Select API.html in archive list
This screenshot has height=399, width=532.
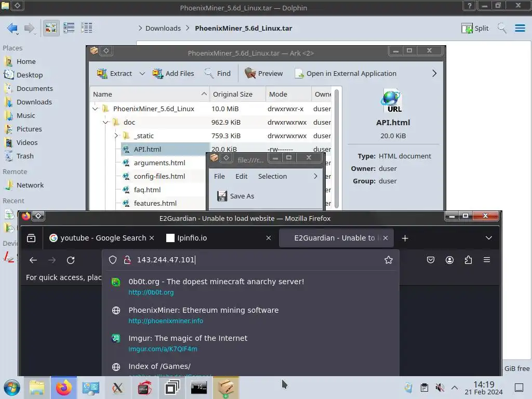click(147, 149)
